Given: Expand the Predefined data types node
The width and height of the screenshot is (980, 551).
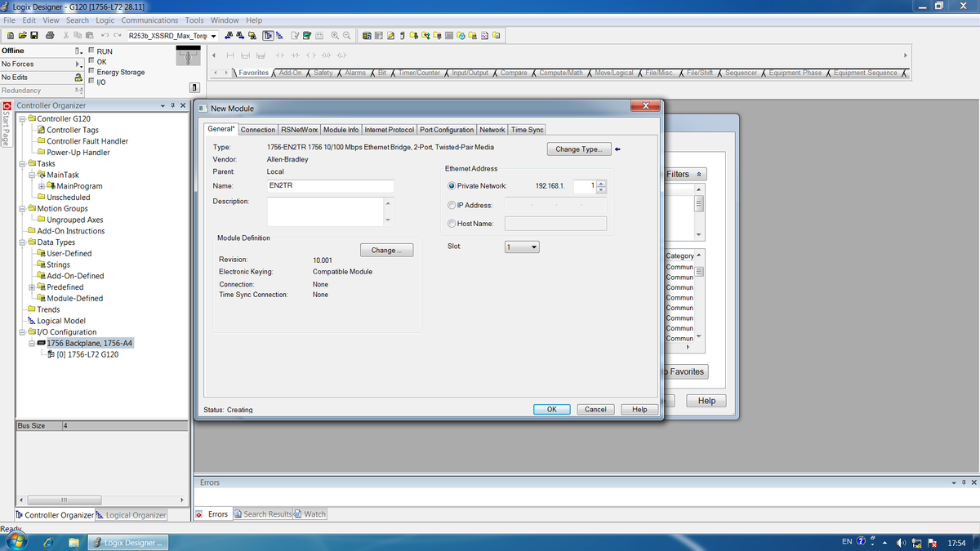Looking at the screenshot, I should coord(32,287).
